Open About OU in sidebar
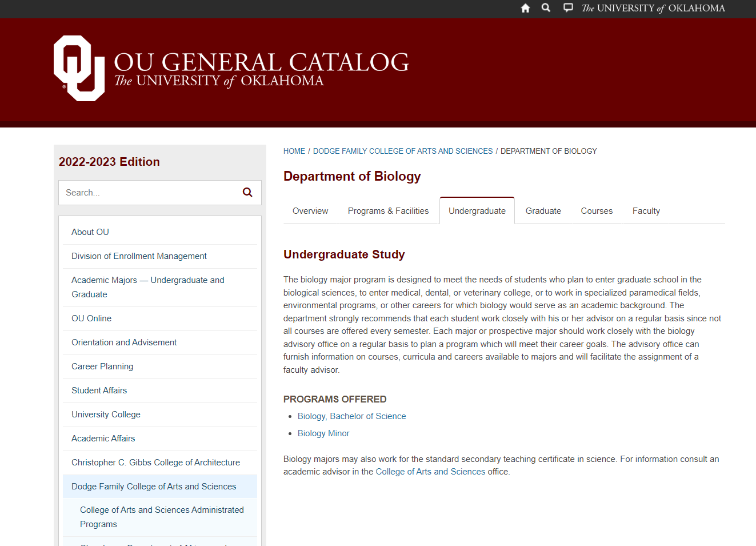 point(160,232)
